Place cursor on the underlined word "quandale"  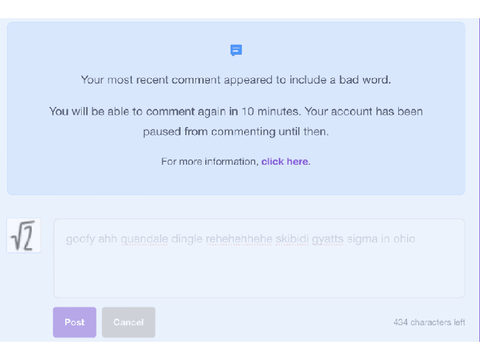[144, 239]
